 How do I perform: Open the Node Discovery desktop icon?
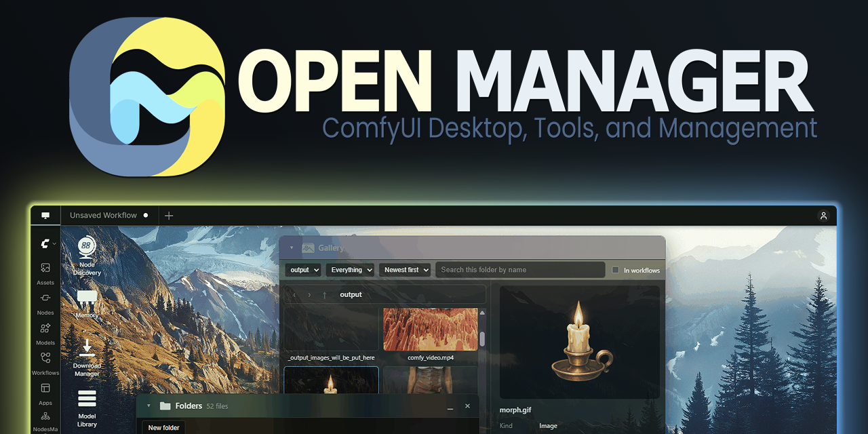(87, 256)
